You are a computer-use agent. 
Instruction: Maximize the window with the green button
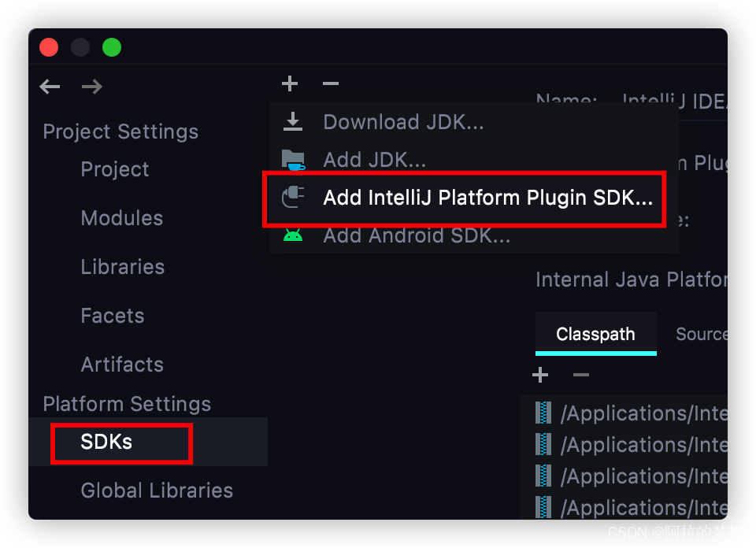(112, 47)
